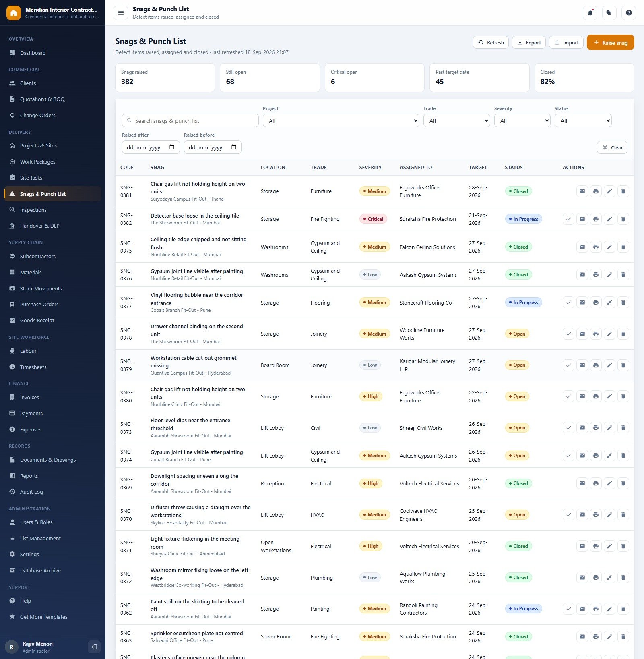The width and height of the screenshot is (644, 659).
Task: Click "Detector base loose in the ceiling tile" snag
Action: [x=195, y=216]
